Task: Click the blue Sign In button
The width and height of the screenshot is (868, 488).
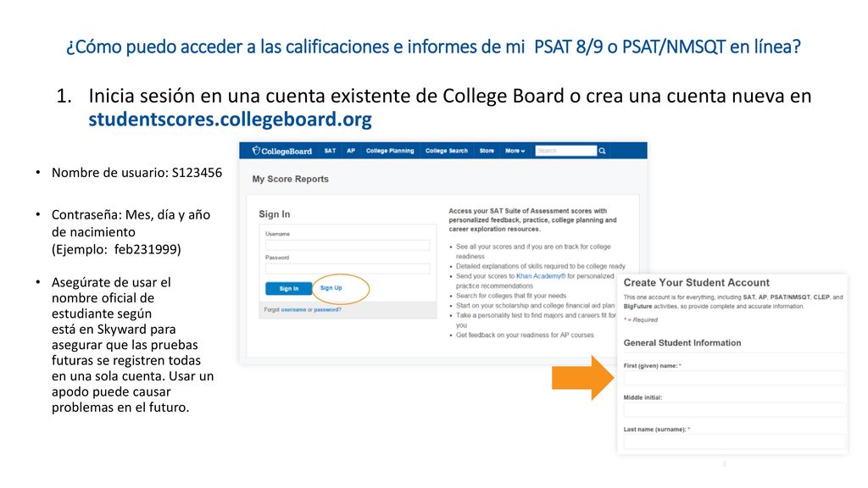Action: [288, 288]
